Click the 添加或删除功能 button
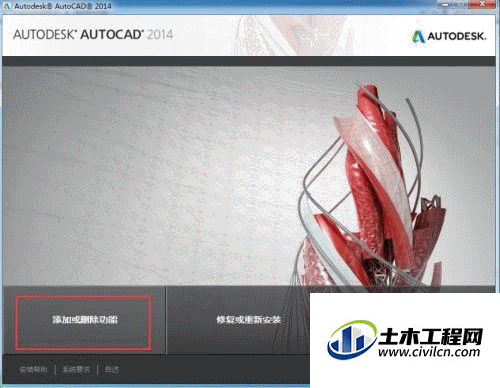Screen dimensions: 500x388 84,320
